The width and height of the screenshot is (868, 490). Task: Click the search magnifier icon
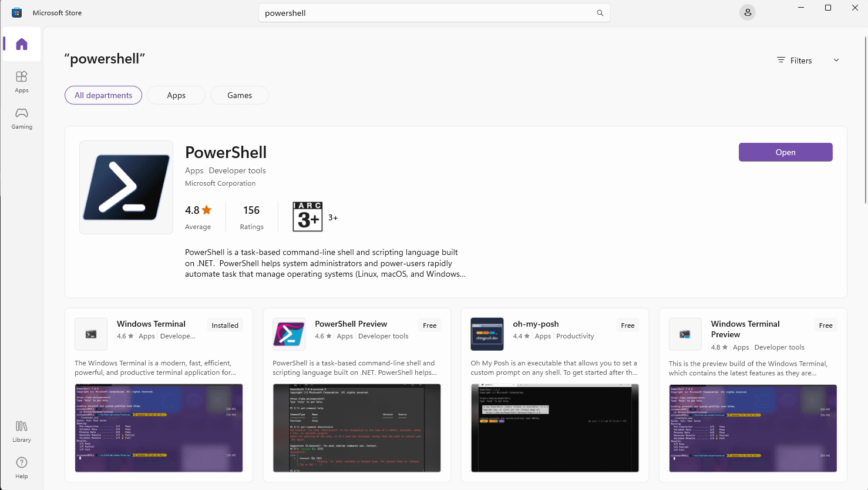pos(600,13)
